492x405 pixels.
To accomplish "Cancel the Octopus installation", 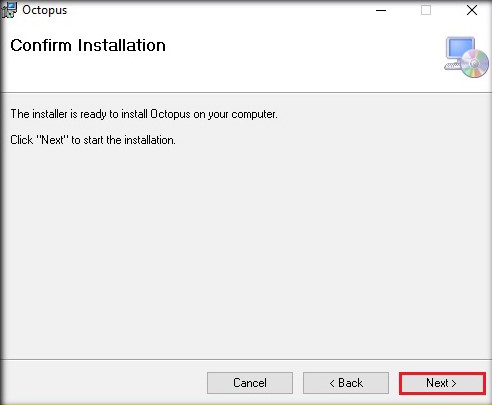I will click(250, 383).
